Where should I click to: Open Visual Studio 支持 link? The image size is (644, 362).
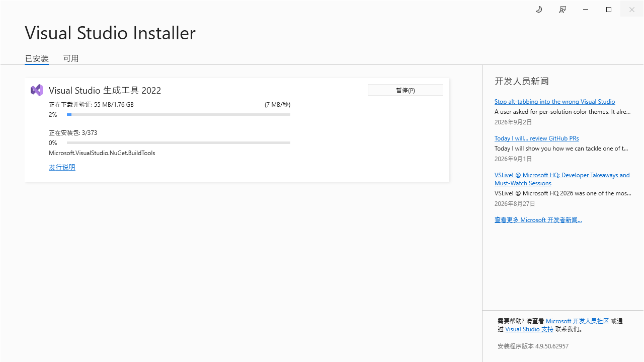(529, 329)
